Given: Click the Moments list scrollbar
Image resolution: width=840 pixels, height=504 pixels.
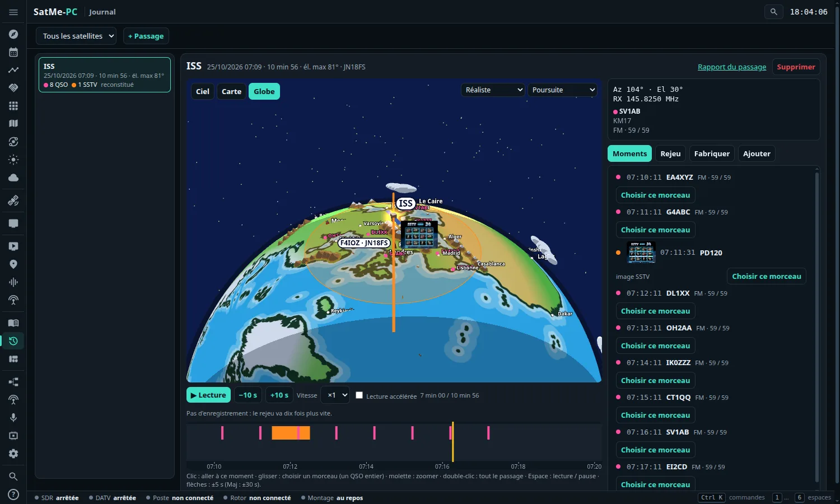Looking at the screenshot, I should coord(816,326).
